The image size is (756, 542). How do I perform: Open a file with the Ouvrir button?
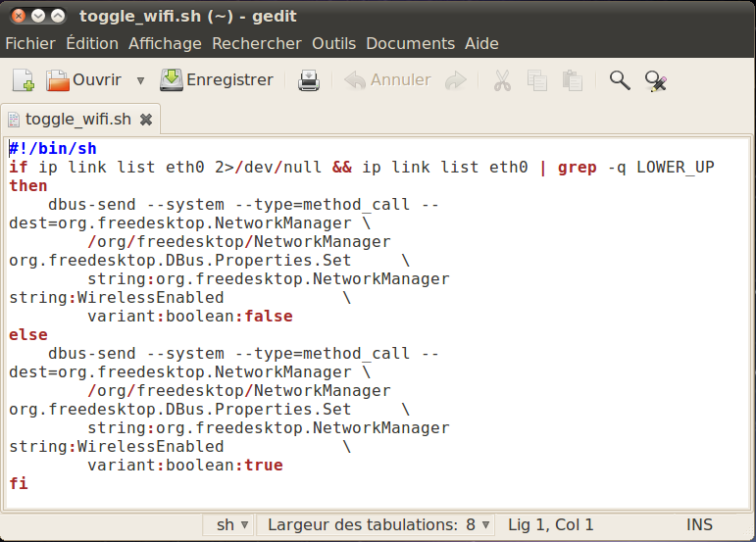84,80
